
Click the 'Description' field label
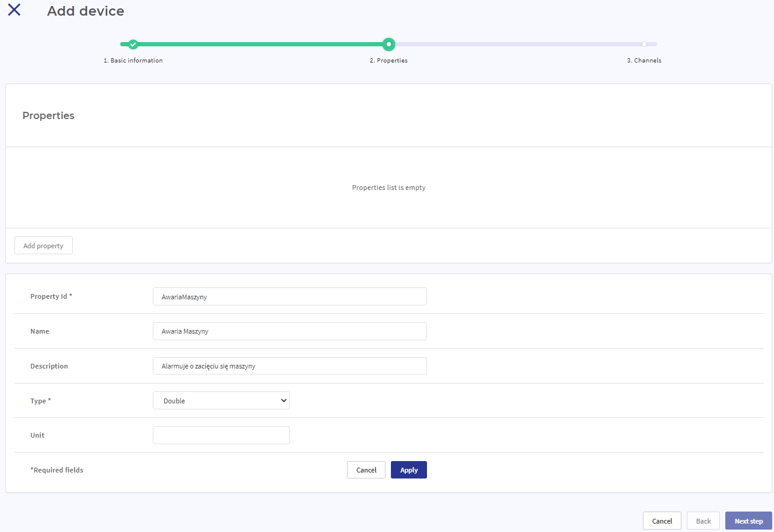coord(49,366)
